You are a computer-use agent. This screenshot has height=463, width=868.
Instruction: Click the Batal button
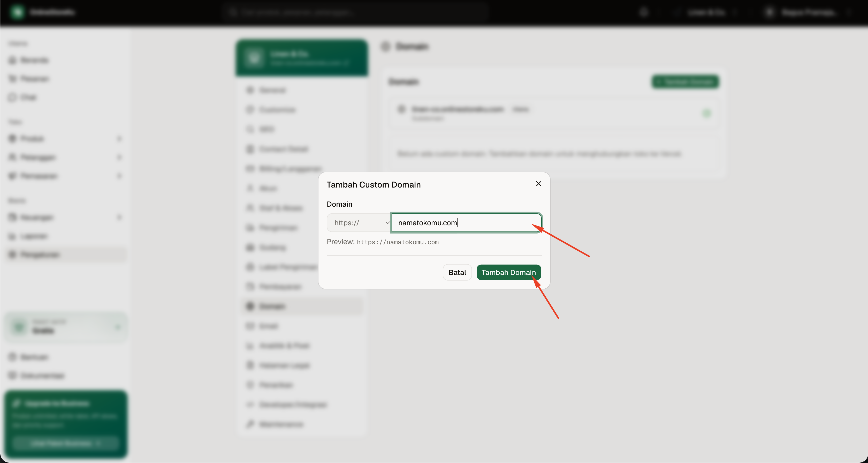coord(457,272)
